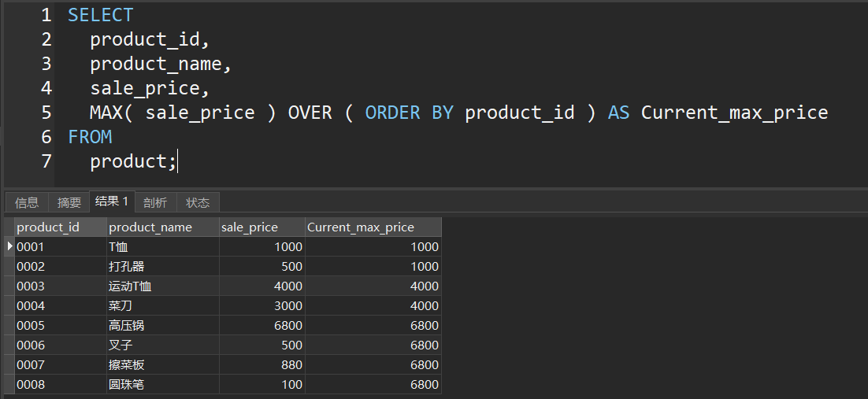Click the product_name column header
Viewport: 868px width, 399px height.
pos(150,227)
